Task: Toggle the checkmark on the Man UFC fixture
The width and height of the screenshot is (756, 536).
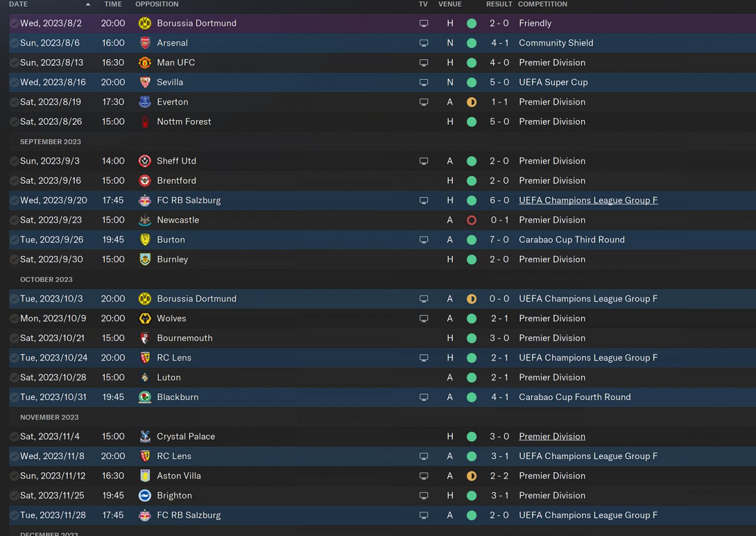Action: coord(14,63)
